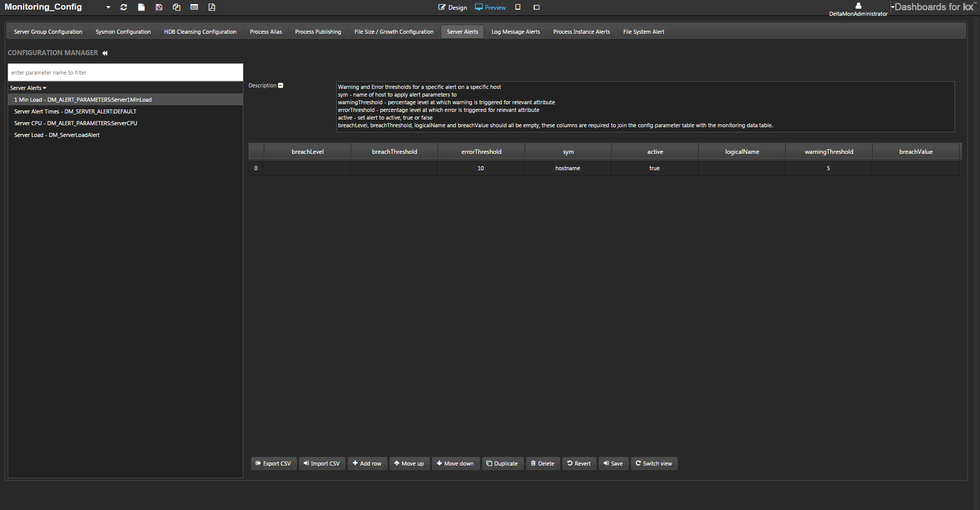Click the refresh dashboard icon

coord(124,7)
